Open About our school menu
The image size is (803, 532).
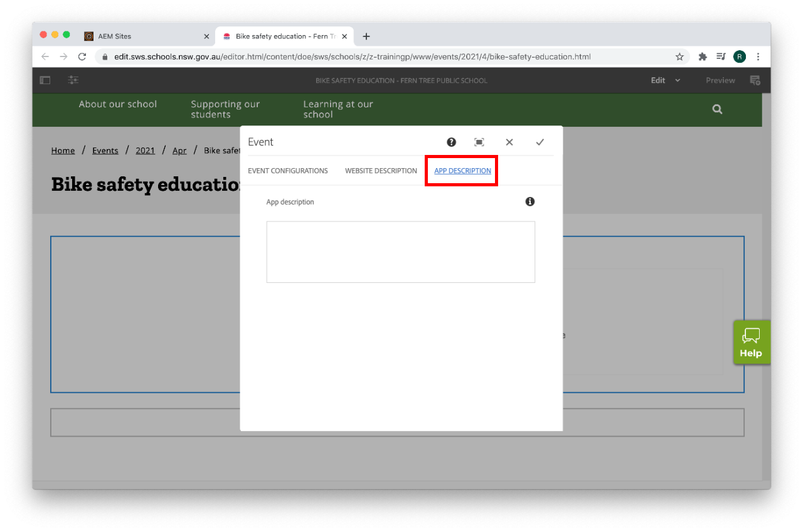(x=118, y=104)
